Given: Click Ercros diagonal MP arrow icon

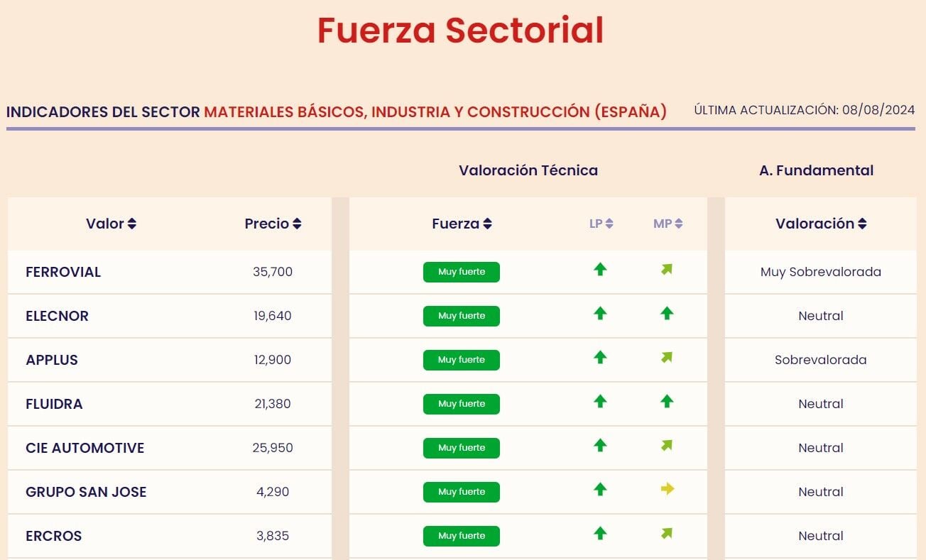Looking at the screenshot, I should coord(666,534).
